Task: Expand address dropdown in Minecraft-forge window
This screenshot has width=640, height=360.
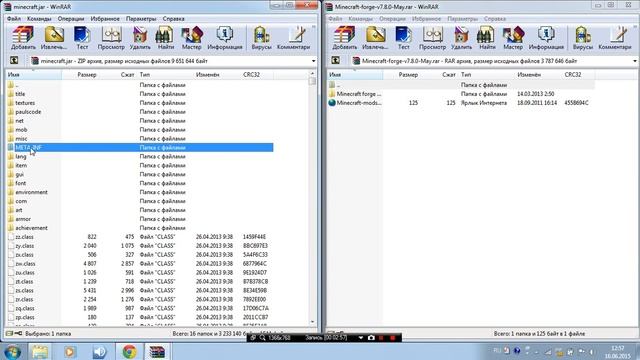Action: click(x=635, y=61)
